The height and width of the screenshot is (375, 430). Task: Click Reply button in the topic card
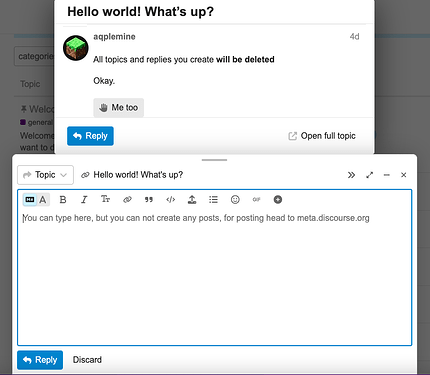coord(90,136)
